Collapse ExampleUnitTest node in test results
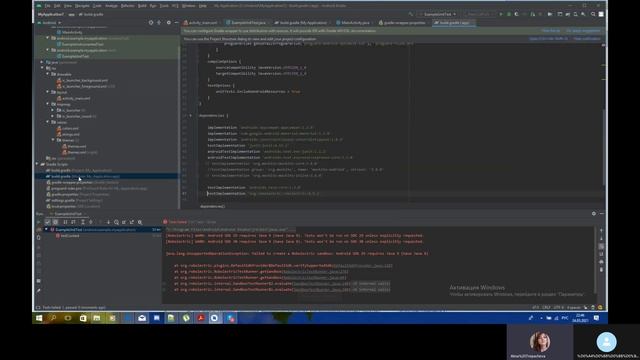Image resolution: width=640 pixels, height=360 pixels. [47, 230]
